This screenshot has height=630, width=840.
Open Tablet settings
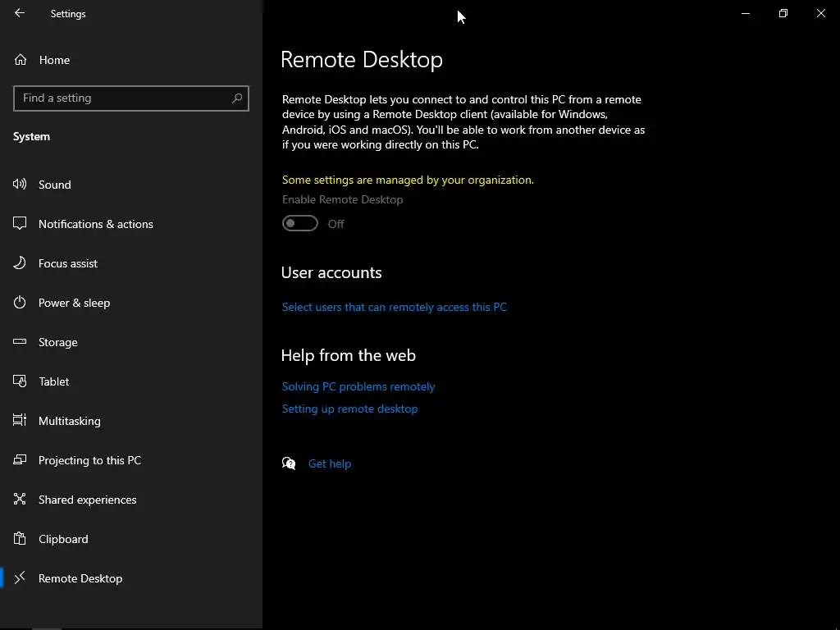pyautogui.click(x=131, y=381)
